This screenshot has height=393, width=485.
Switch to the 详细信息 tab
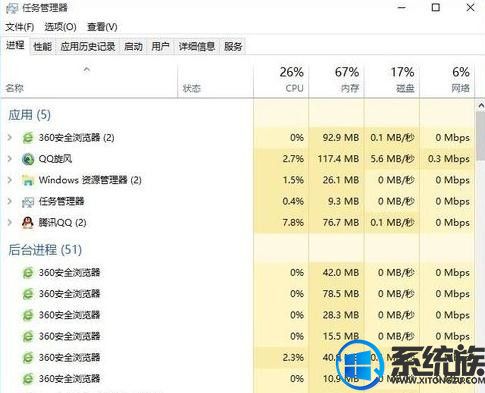(197, 47)
